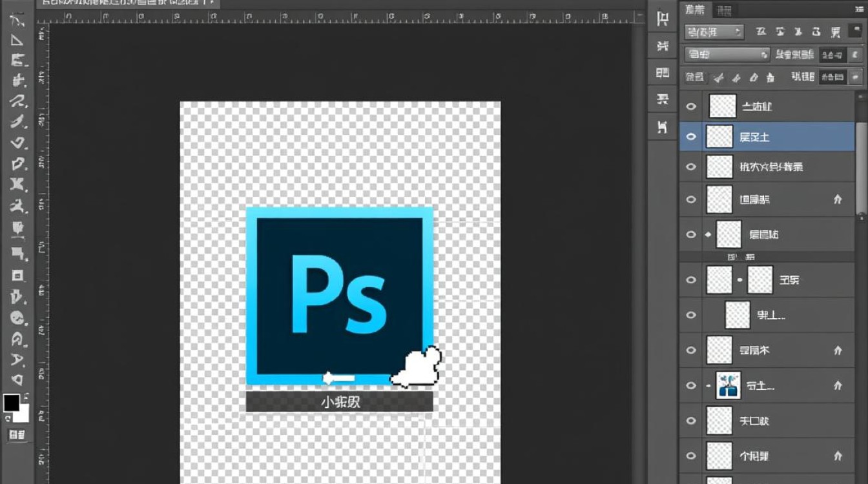
Task: Filter layers by shape layers icon
Action: 817,32
